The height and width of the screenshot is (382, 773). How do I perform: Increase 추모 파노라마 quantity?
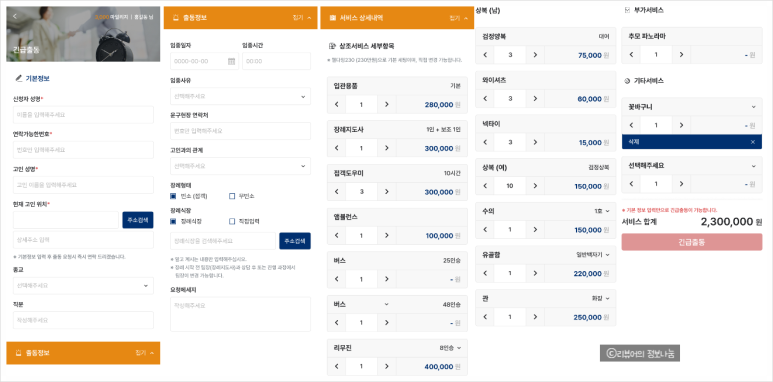click(x=681, y=54)
